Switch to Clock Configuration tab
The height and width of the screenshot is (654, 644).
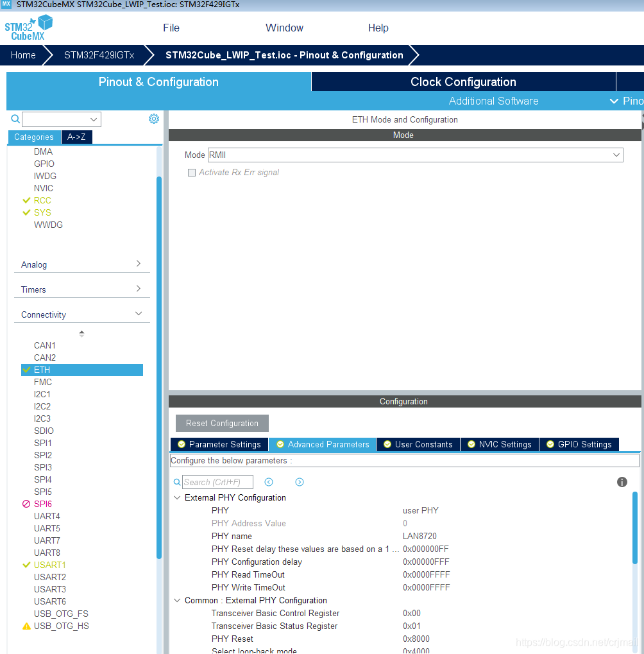pyautogui.click(x=464, y=82)
